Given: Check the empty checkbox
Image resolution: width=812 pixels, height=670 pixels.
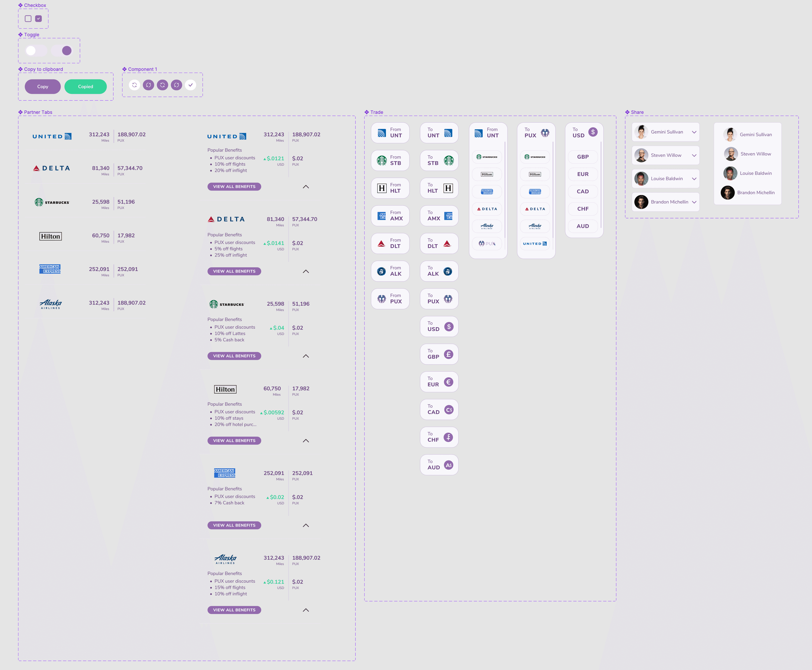Looking at the screenshot, I should click(28, 18).
